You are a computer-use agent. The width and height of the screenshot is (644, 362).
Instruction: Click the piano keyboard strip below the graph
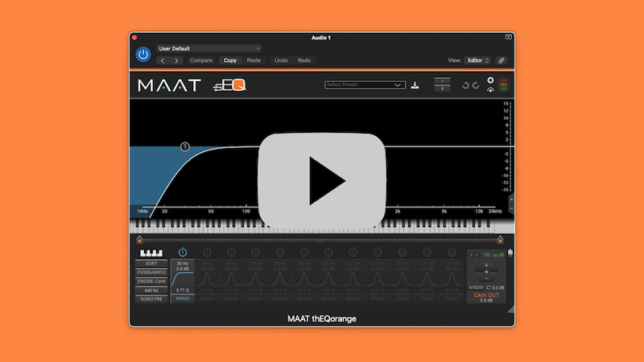(321, 226)
